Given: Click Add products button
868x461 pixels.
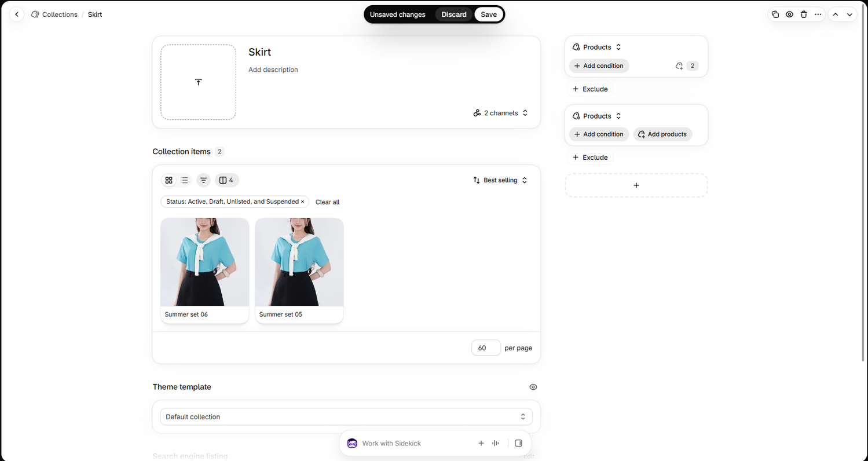Looking at the screenshot, I should click(662, 134).
